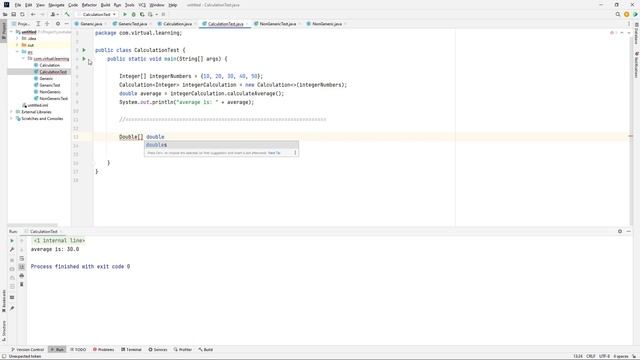Click Project tree horizontal scrollbar
Viewport: 640px width, 360px height.
(x=33, y=225)
